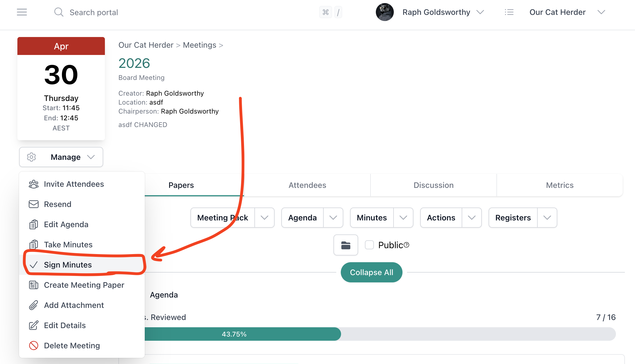Open the hamburger navigation menu
This screenshot has height=364, width=635.
point(22,12)
